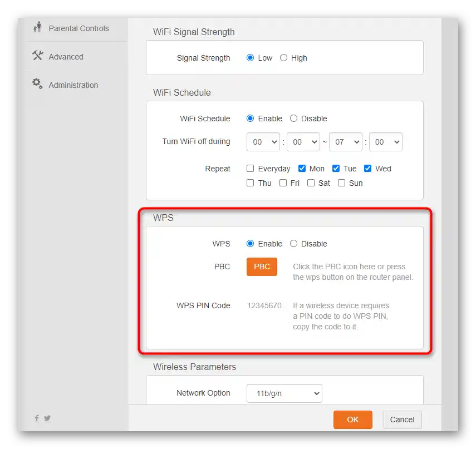The image size is (476, 449).
Task: Disable the WiFi Schedule option
Action: (293, 119)
